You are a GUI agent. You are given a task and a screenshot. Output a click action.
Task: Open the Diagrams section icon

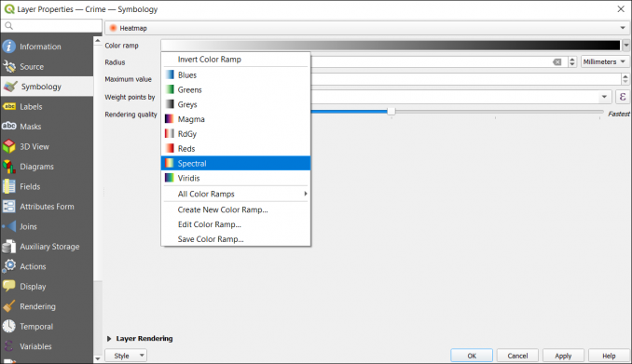[x=9, y=167]
